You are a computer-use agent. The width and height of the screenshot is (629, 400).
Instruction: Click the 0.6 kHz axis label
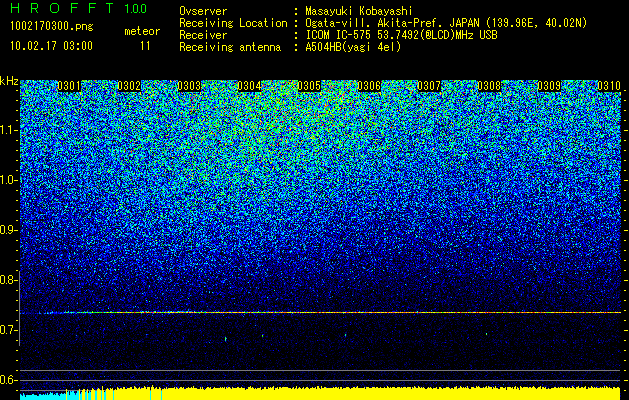[x=9, y=380]
